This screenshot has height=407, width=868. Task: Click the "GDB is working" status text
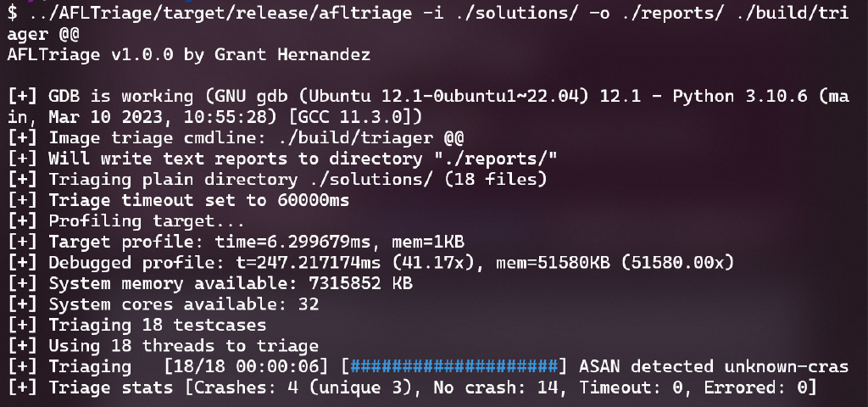click(x=121, y=97)
